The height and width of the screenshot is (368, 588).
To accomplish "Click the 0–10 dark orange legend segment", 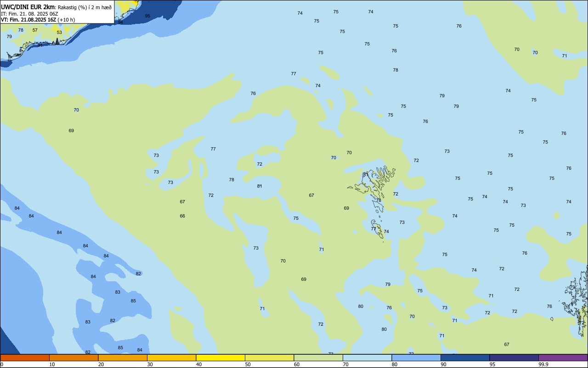I will 25,357.
